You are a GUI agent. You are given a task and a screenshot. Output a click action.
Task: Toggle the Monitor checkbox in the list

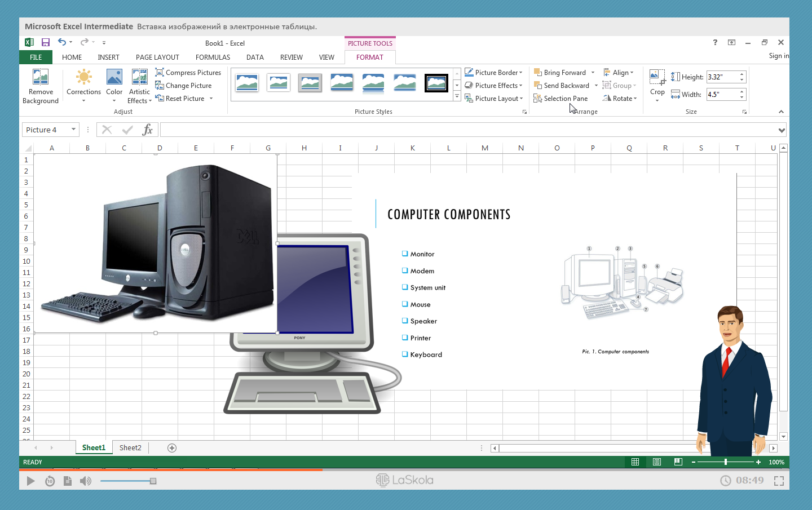pyautogui.click(x=405, y=254)
